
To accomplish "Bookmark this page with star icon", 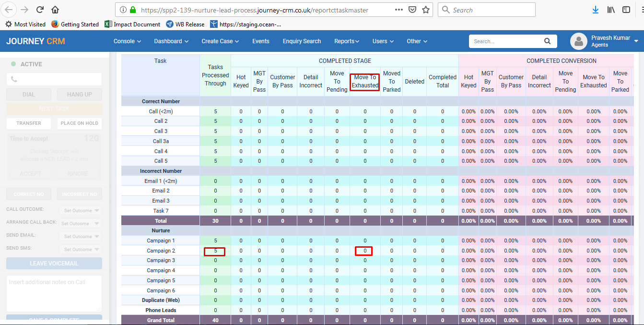I will 425,10.
